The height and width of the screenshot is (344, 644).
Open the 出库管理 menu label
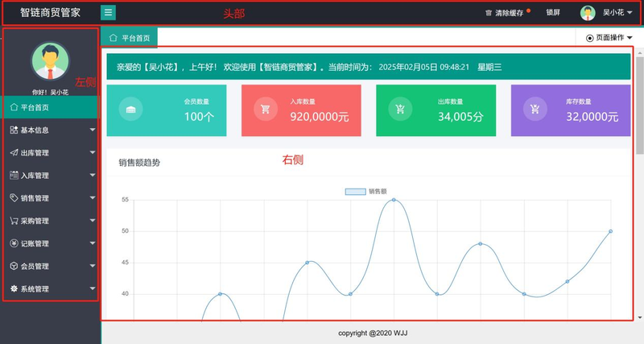35,153
